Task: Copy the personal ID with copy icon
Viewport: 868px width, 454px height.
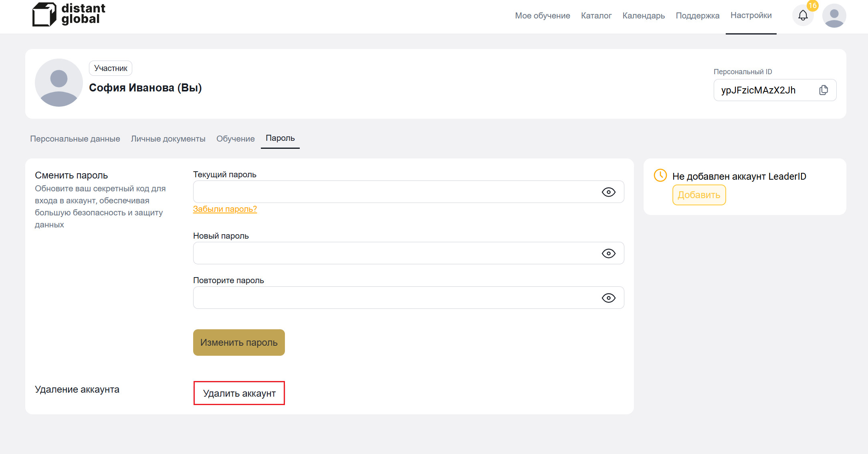Action: point(824,90)
